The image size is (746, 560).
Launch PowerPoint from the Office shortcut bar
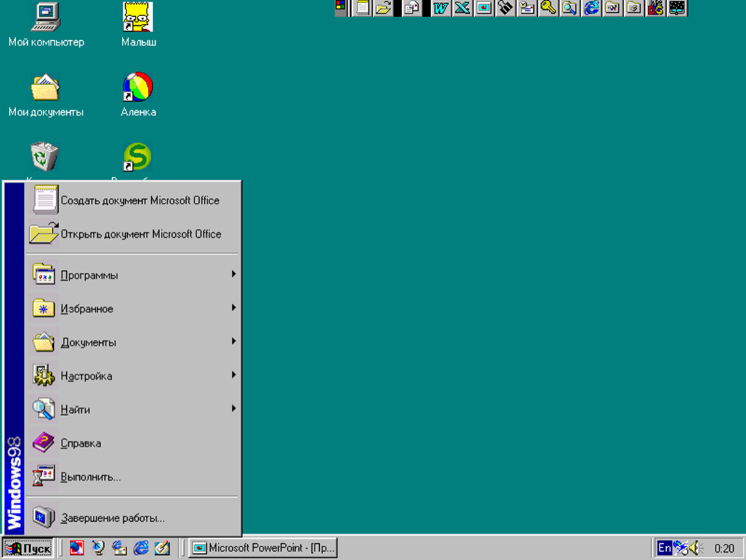click(x=484, y=8)
